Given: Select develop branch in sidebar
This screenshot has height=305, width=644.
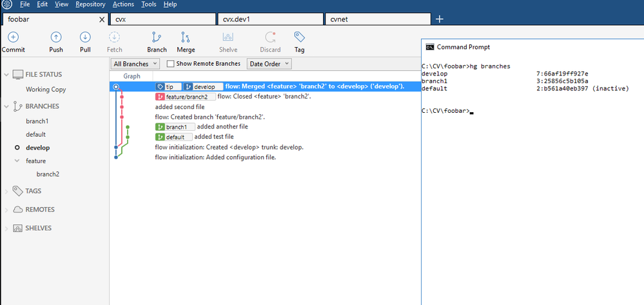Looking at the screenshot, I should (38, 148).
